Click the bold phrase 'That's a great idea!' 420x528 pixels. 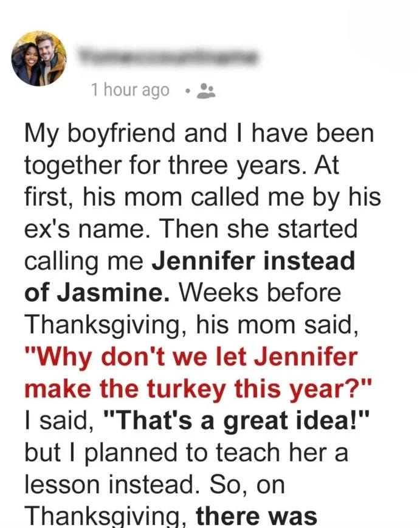(x=237, y=420)
